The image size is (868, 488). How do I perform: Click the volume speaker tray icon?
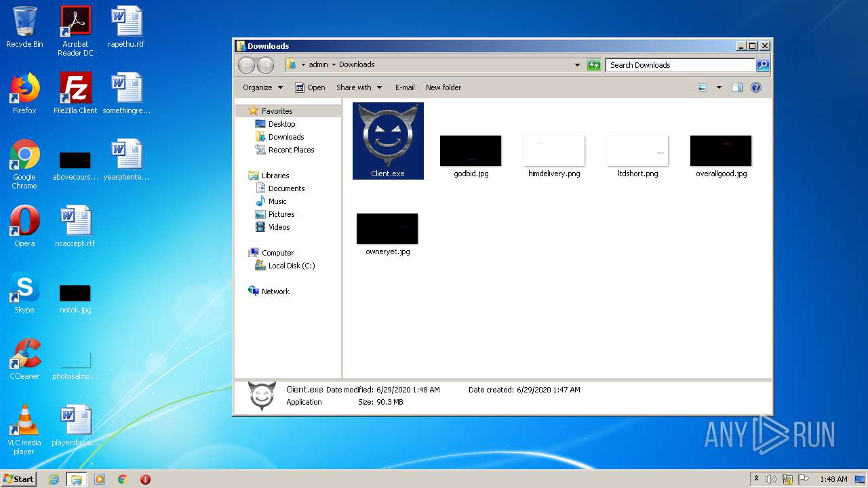click(x=771, y=479)
